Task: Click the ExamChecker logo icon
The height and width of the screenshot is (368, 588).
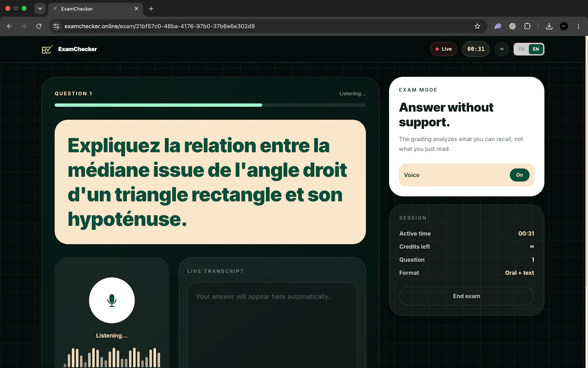Action: click(47, 49)
